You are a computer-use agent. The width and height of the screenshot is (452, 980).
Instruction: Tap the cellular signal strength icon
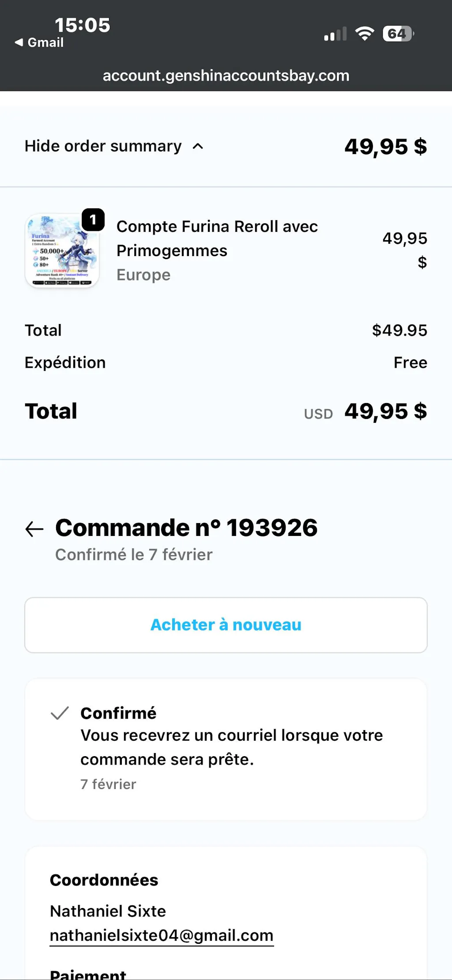(335, 34)
